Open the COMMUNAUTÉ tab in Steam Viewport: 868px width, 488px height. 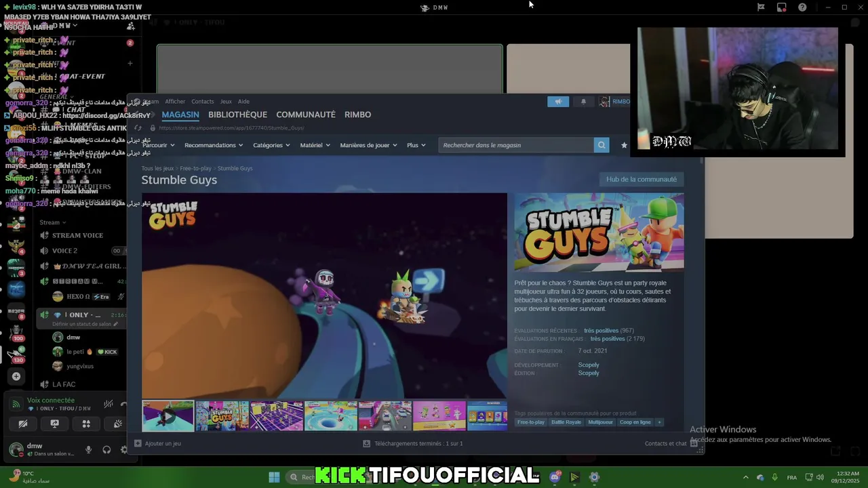tap(306, 115)
